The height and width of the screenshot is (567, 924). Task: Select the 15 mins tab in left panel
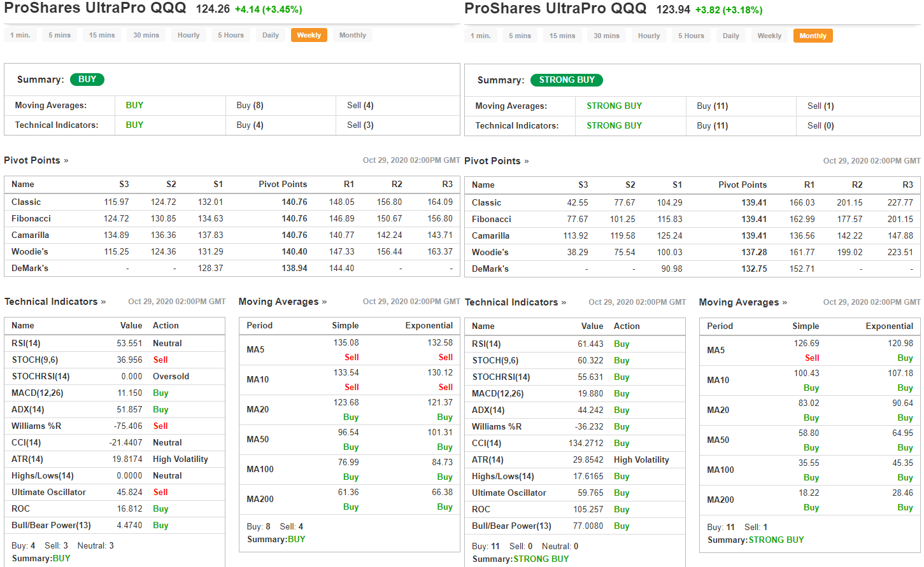pos(102,35)
